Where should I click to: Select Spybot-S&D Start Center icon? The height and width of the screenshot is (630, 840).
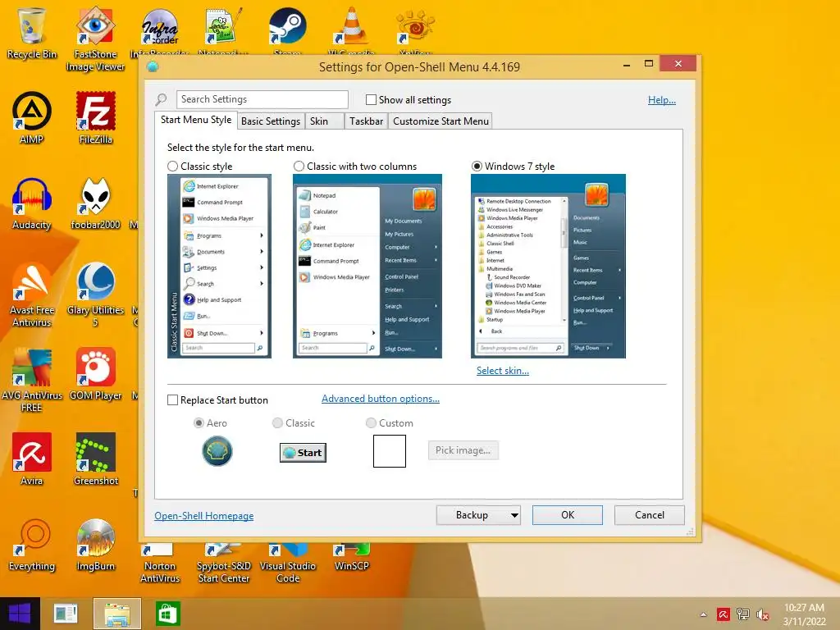pyautogui.click(x=223, y=563)
